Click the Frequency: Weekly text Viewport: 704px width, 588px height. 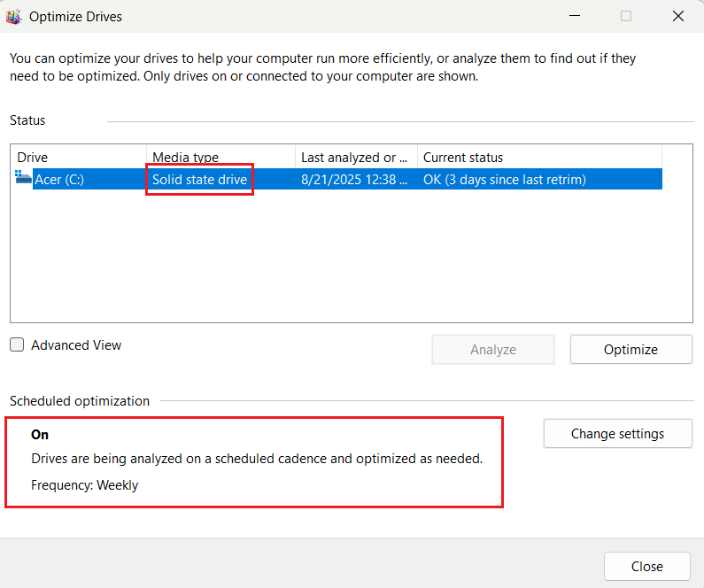[x=85, y=485]
